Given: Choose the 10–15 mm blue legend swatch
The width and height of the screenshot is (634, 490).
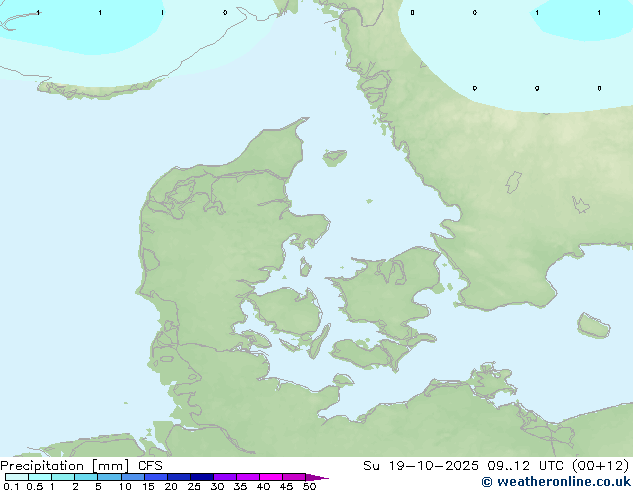Looking at the screenshot, I should coord(132,477).
